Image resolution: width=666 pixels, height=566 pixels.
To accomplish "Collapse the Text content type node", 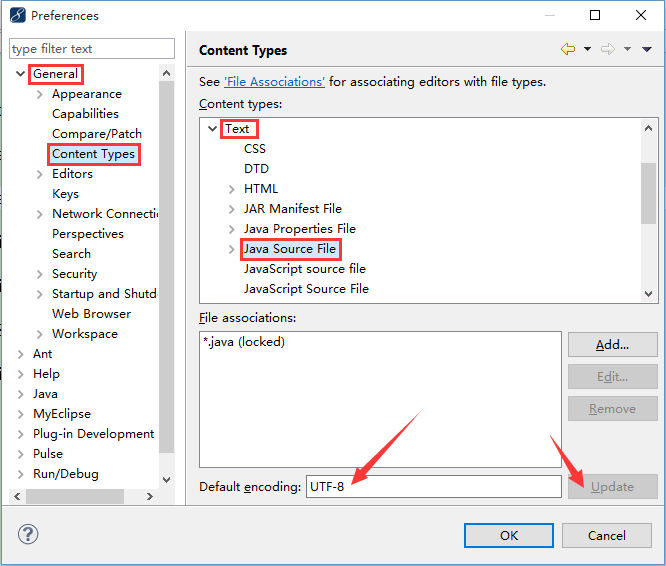I will [212, 129].
